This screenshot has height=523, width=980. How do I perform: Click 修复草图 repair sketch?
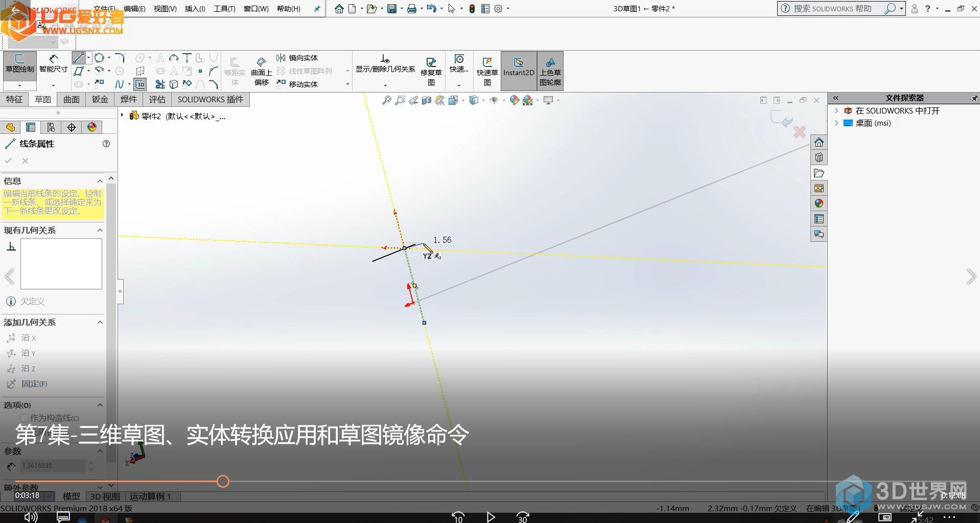click(x=431, y=71)
